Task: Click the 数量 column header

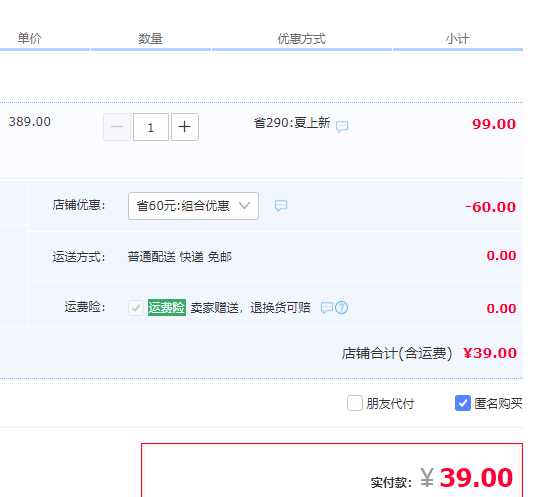Action: tap(150, 38)
